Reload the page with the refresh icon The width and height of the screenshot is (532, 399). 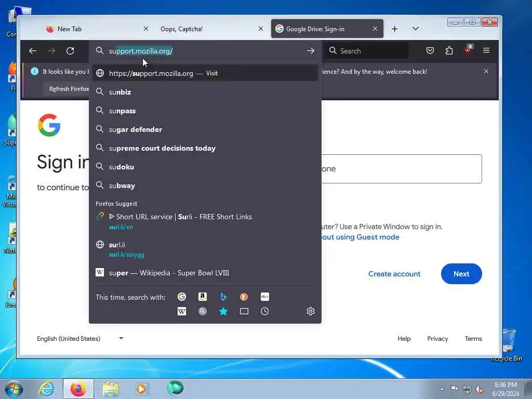coord(70,51)
